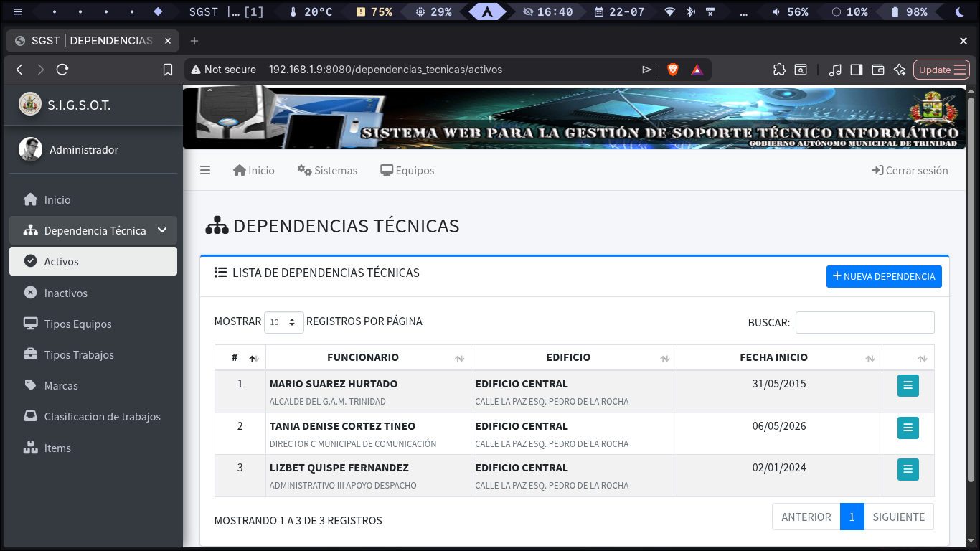The width and height of the screenshot is (980, 551).
Task: Open the browser main menu next to Update
Action: pos(961,70)
